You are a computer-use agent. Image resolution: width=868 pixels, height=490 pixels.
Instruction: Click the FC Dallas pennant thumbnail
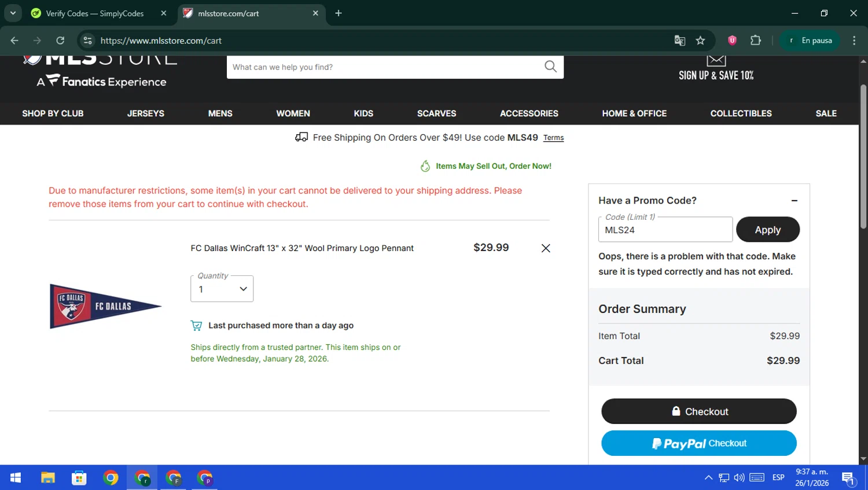coord(105,306)
